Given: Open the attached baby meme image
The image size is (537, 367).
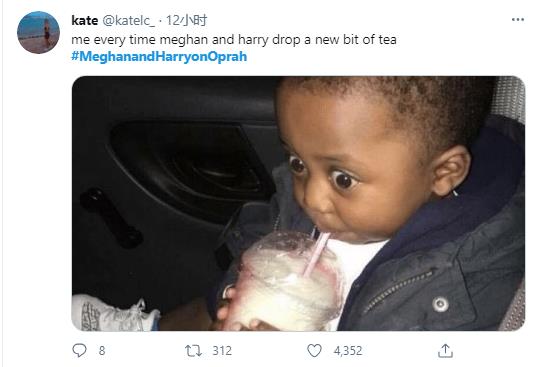Looking at the screenshot, I should pyautogui.click(x=298, y=203).
